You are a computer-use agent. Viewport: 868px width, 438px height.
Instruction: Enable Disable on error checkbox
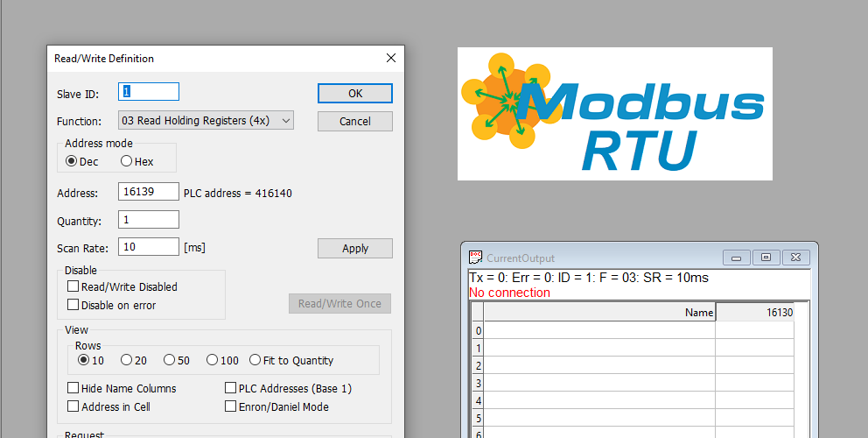coord(111,305)
